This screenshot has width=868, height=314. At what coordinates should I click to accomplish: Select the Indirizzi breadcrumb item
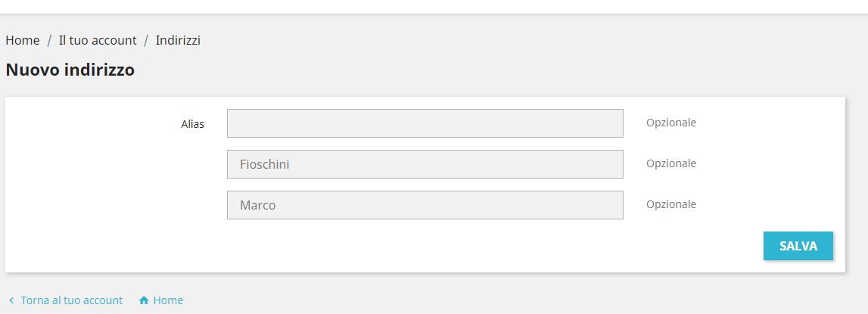click(x=178, y=40)
